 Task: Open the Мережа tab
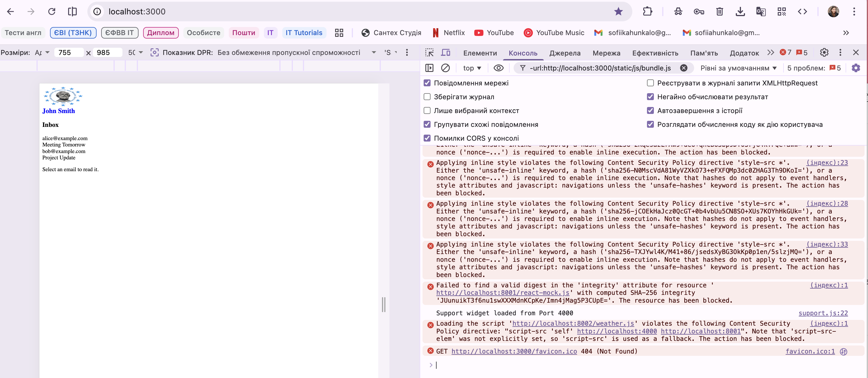(x=606, y=53)
